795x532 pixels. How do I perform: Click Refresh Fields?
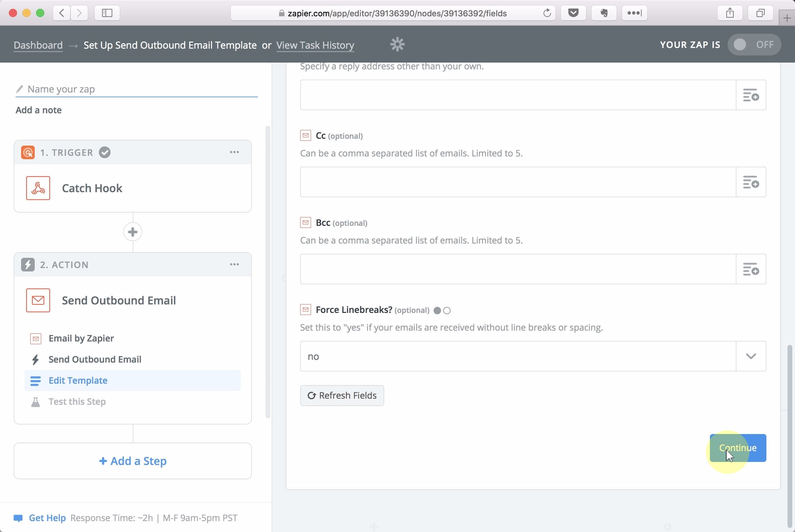[x=342, y=396]
